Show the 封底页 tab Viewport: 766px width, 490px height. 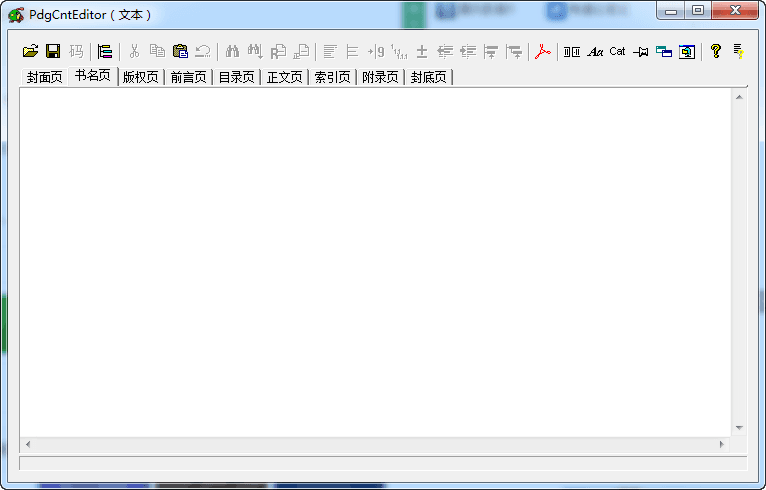428,77
